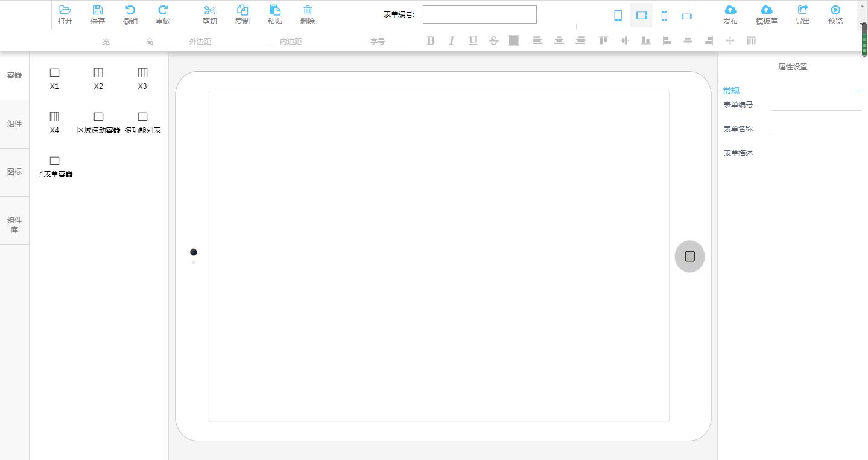The image size is (868, 460).
Task: Click 表单编号 field in the properties panel
Action: click(x=817, y=105)
